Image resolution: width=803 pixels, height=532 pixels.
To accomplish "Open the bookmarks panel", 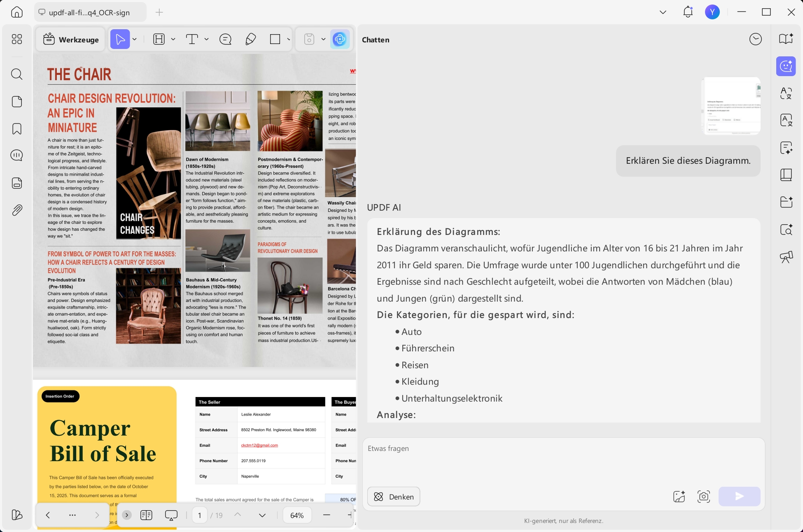I will (x=17, y=129).
